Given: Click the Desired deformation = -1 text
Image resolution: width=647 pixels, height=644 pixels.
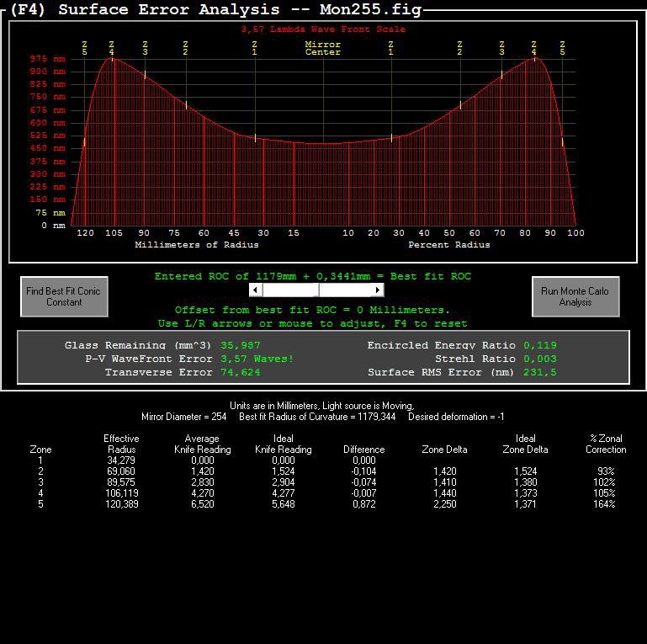Looking at the screenshot, I should (456, 417).
